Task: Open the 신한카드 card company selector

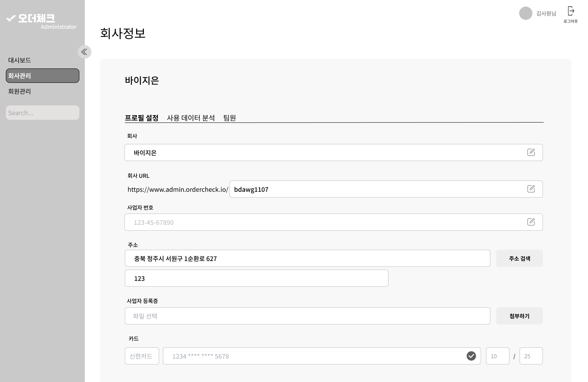Action: pos(142,356)
